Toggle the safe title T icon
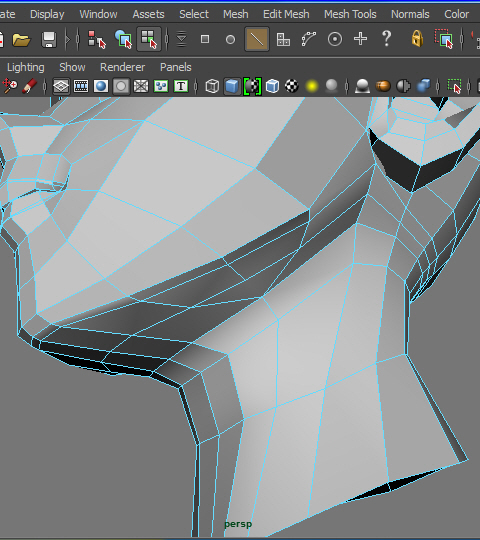The width and height of the screenshot is (480, 540). [x=181, y=86]
